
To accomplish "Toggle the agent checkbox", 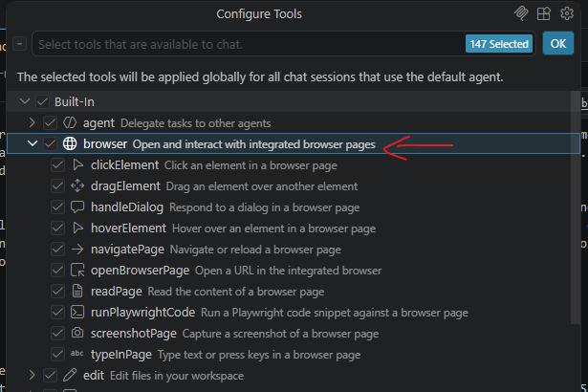I will pos(50,122).
